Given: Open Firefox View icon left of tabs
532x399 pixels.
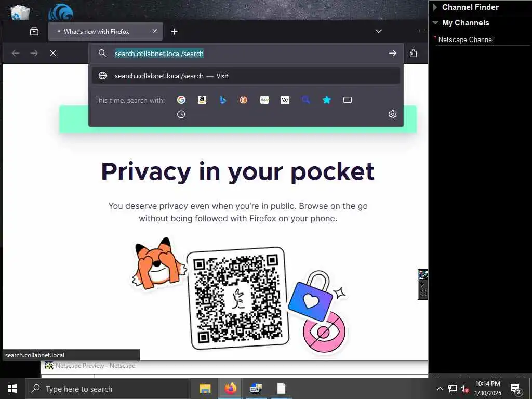Looking at the screenshot, I should click(34, 32).
